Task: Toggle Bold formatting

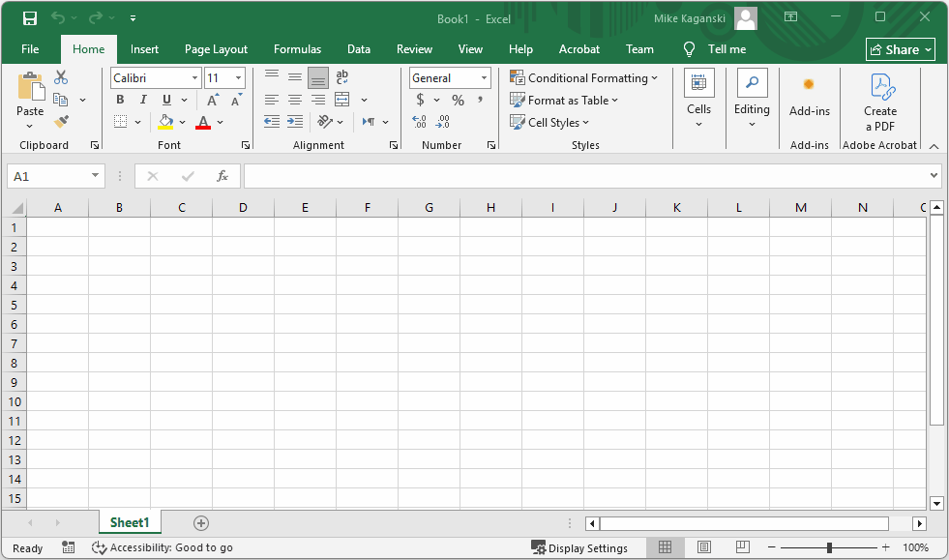Action: pos(120,100)
